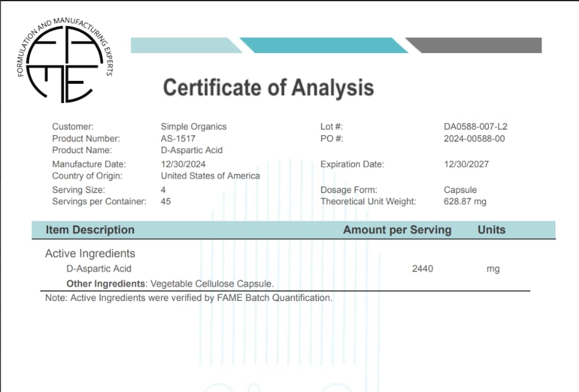Image resolution: width=579 pixels, height=392 pixels.
Task: Click the Item Description column header
Action: [x=90, y=230]
